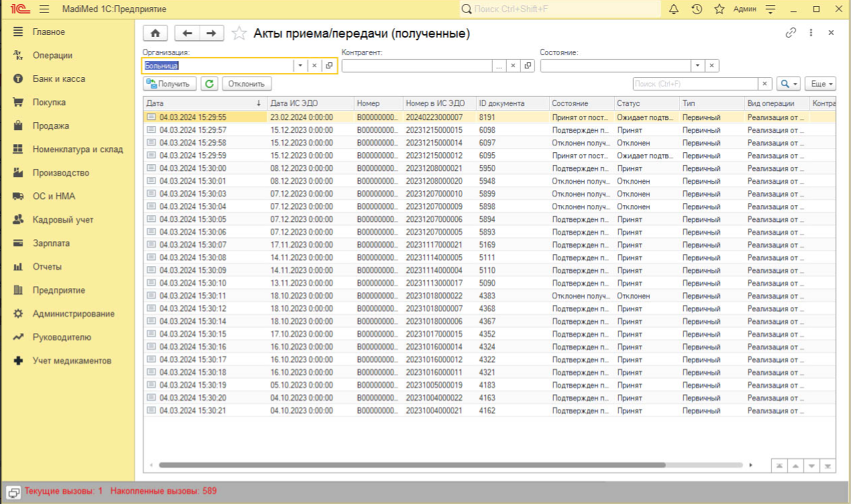Open the Организация field dropdown arrow
Screen dimensions: 851x504
pyautogui.click(x=300, y=66)
